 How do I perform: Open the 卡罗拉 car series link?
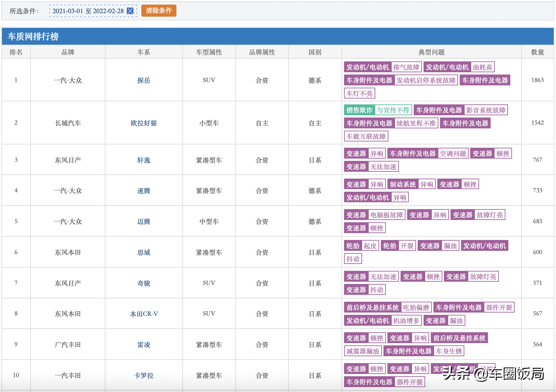(x=144, y=376)
